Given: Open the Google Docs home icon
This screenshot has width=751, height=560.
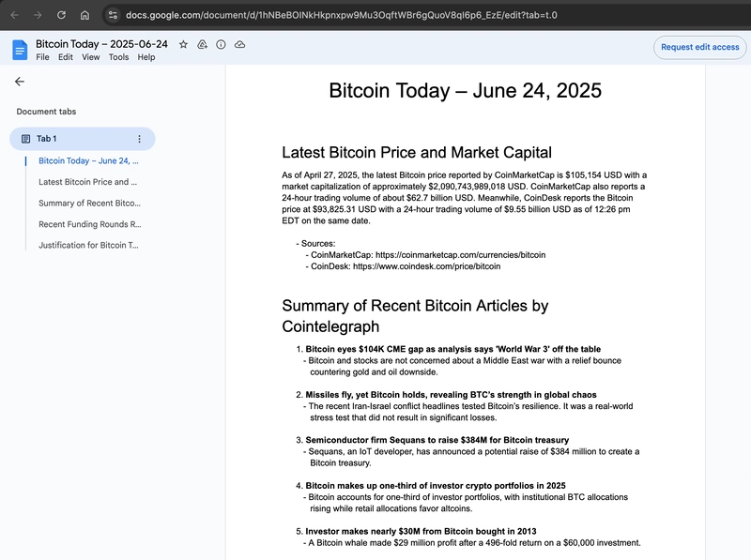Looking at the screenshot, I should click(x=20, y=51).
